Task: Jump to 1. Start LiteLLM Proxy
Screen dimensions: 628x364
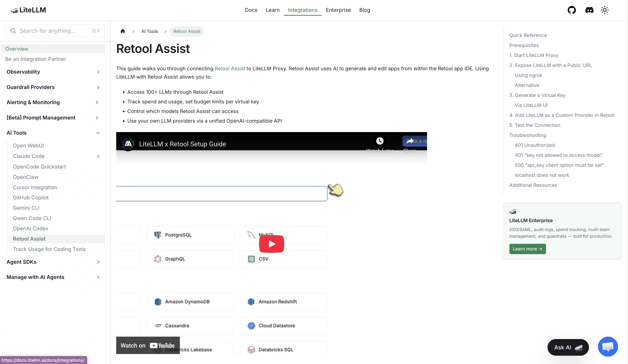Action: pyautogui.click(x=534, y=55)
